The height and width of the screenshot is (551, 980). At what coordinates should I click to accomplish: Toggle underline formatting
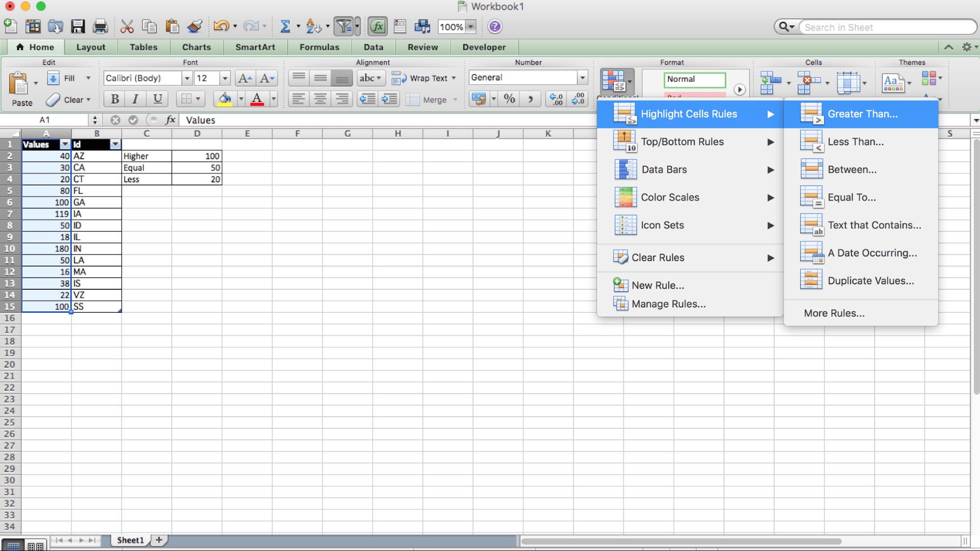157,99
